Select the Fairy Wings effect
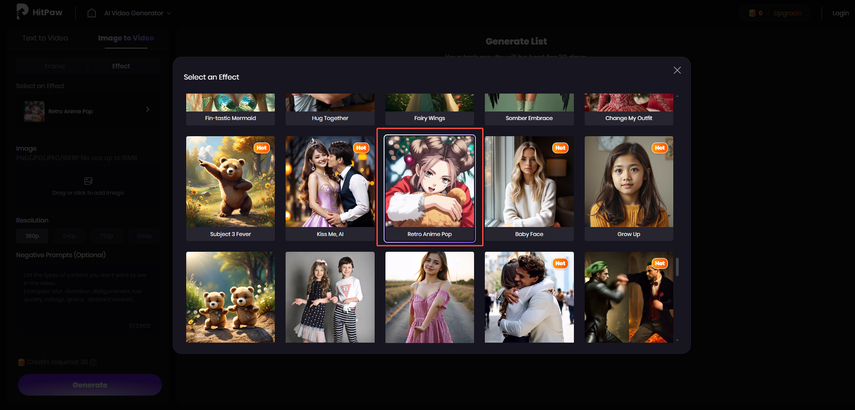Image resolution: width=855 pixels, height=410 pixels. (430, 106)
